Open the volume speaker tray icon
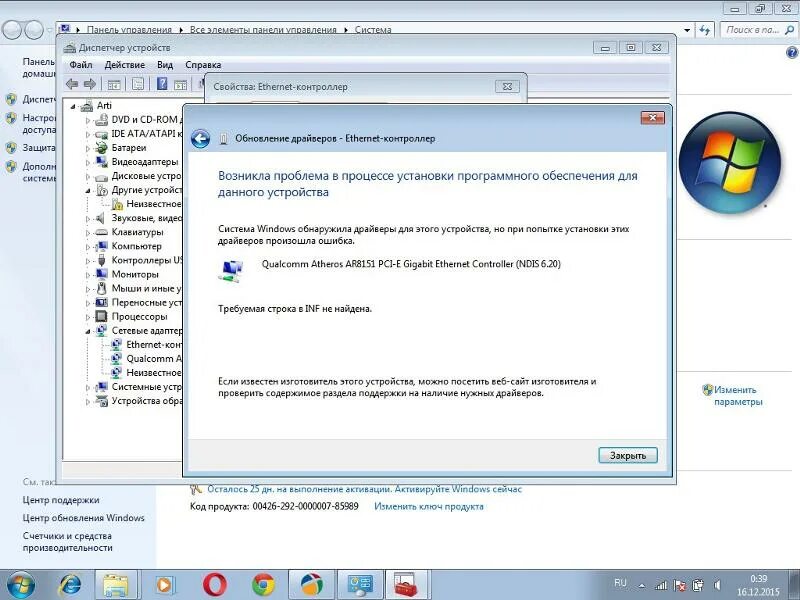This screenshot has height=600, width=800. click(717, 585)
